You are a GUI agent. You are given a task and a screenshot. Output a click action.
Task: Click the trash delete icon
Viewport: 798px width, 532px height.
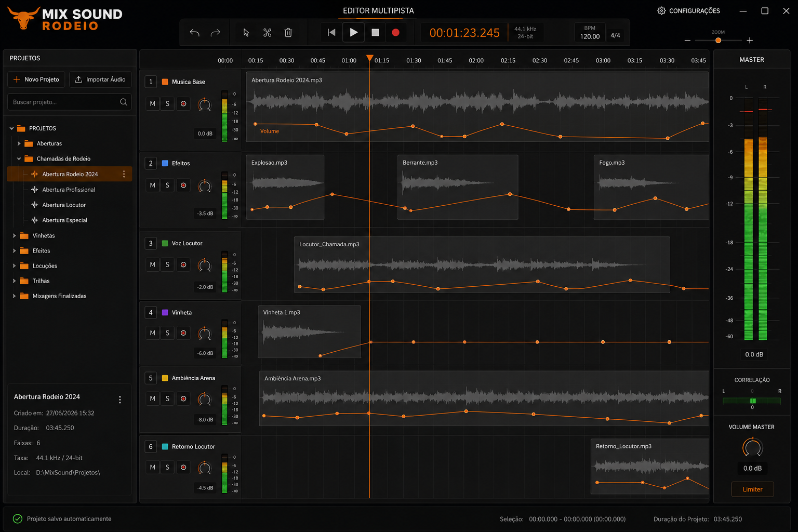288,33
